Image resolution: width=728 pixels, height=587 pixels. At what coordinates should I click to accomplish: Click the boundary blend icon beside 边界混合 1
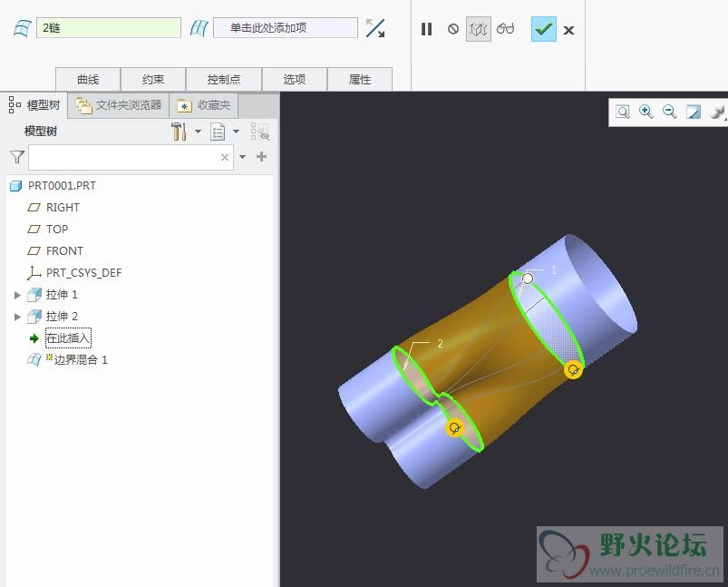pos(34,359)
